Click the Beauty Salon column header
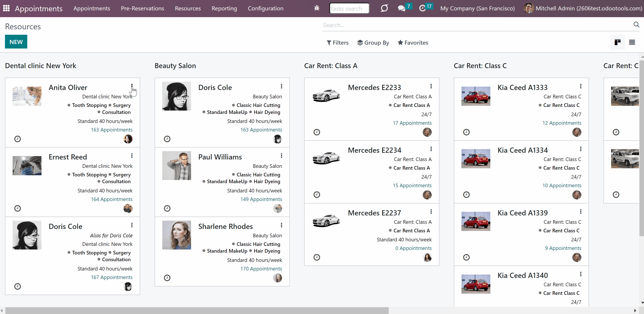 point(175,66)
